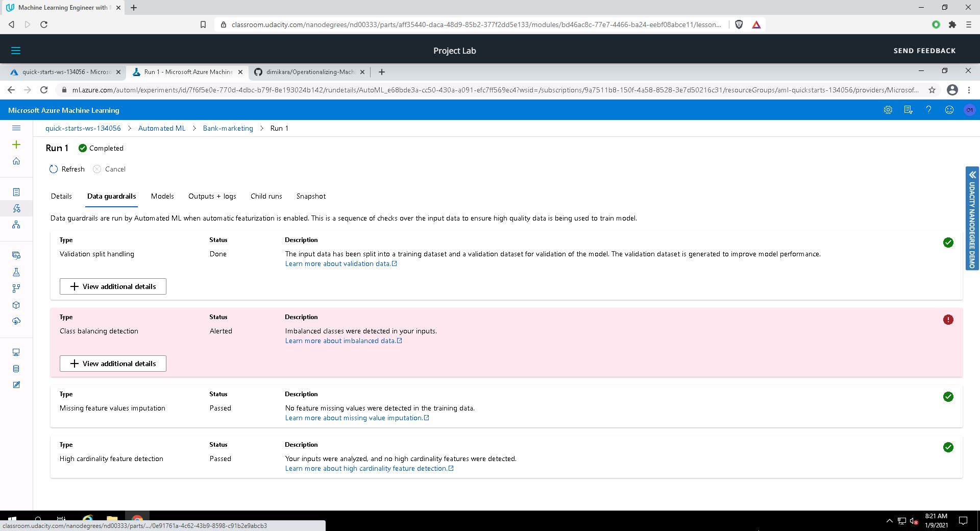Open Experiments flask icon in sidebar
Image resolution: width=980 pixels, height=531 pixels.
point(16,272)
